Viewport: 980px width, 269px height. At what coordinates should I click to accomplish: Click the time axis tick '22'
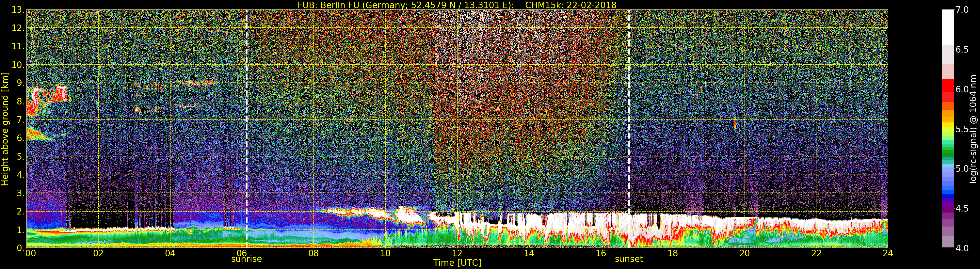tap(816, 253)
